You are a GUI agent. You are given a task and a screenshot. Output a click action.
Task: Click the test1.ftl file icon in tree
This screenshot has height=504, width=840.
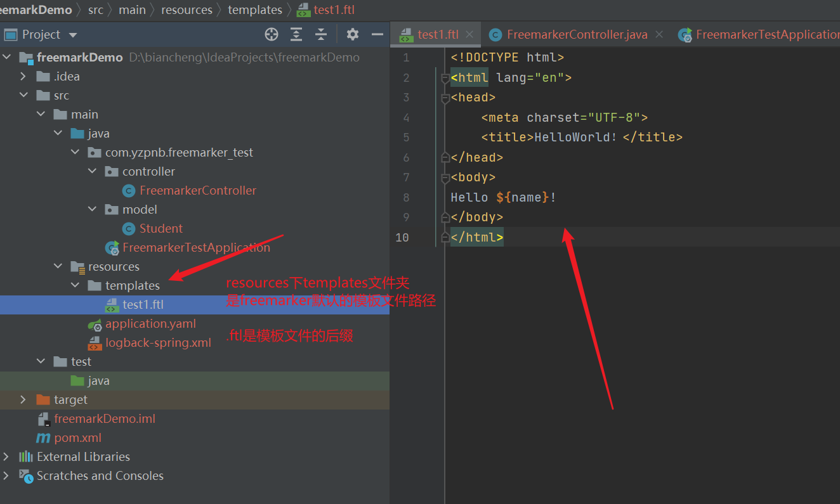pyautogui.click(x=112, y=305)
